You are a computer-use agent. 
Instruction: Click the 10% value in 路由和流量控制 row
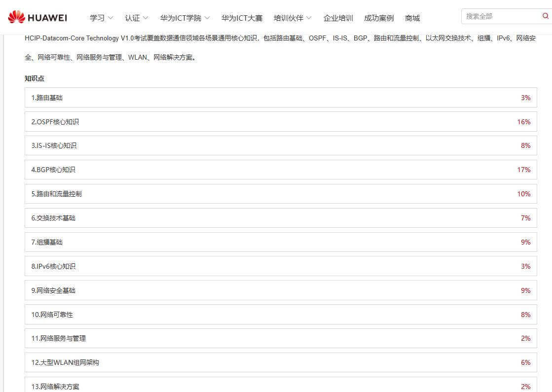(523, 194)
